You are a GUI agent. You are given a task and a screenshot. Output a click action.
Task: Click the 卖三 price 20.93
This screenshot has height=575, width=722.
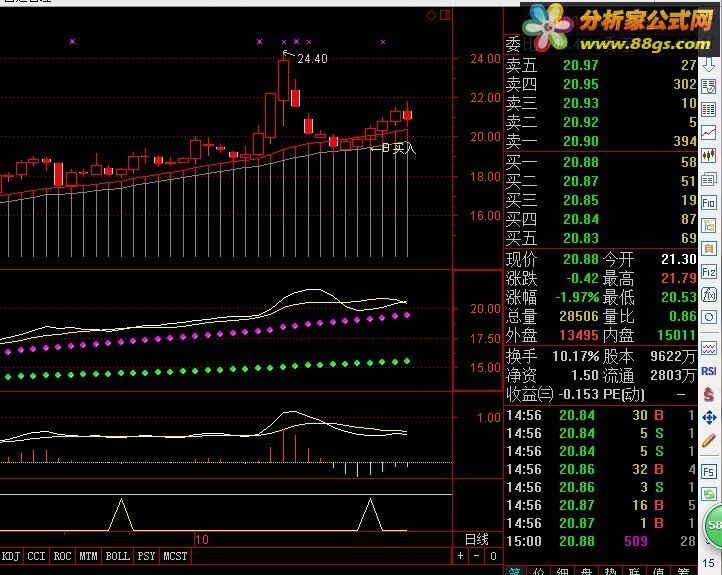click(581, 103)
